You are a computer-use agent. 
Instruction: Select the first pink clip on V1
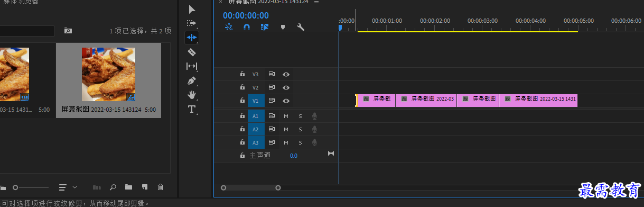376,101
